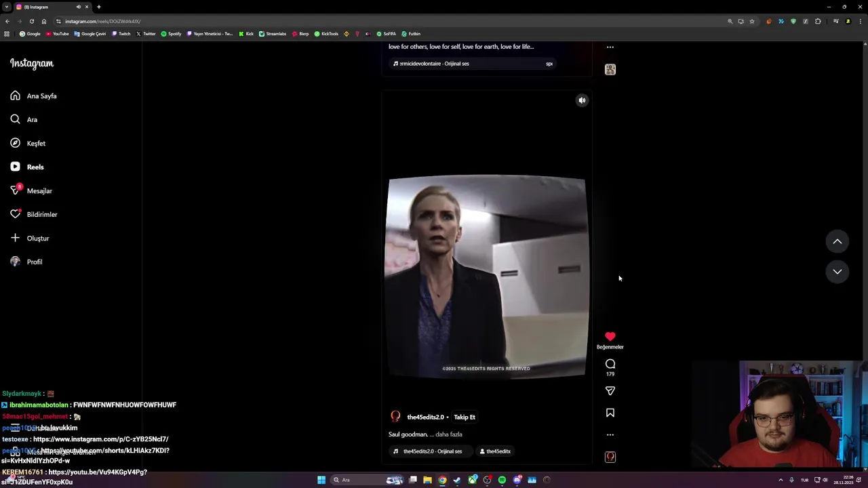
Task: Mute the reel with the speaker icon
Action: 582,100
